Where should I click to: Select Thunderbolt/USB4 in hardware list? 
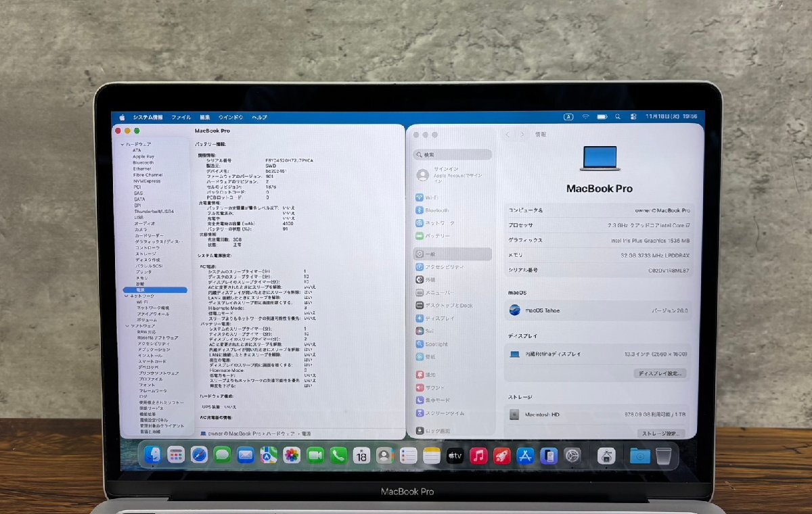coord(154,211)
